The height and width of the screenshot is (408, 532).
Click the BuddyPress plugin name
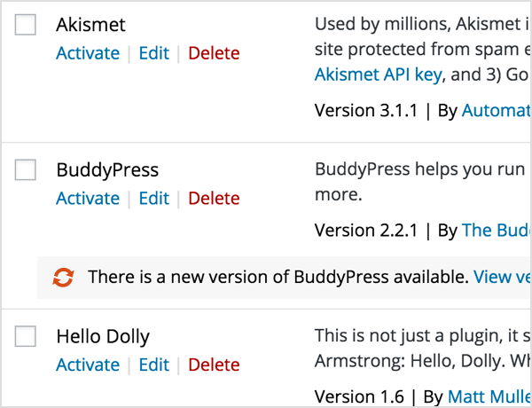tap(107, 169)
